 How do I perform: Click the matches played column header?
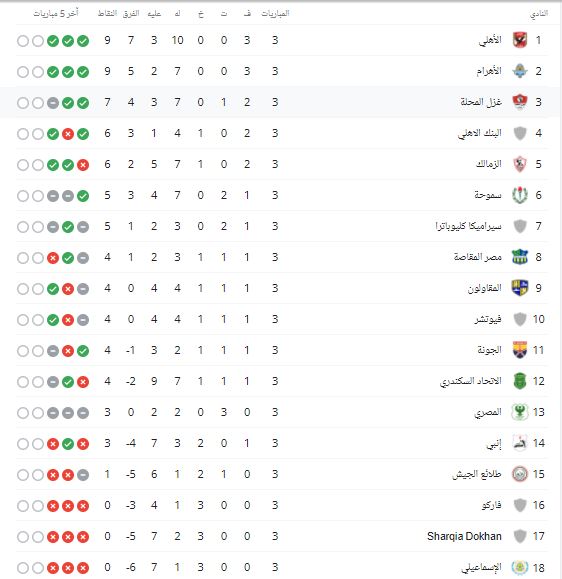pos(275,14)
